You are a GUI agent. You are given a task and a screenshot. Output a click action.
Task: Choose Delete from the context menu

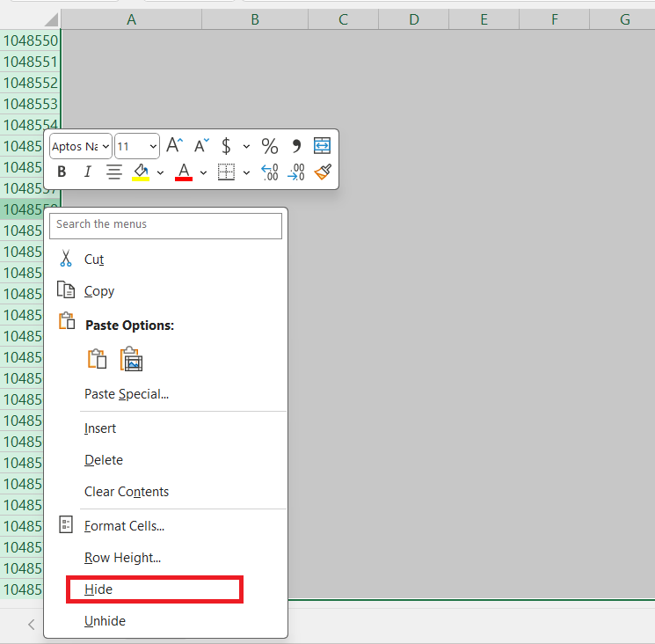pyautogui.click(x=165, y=460)
